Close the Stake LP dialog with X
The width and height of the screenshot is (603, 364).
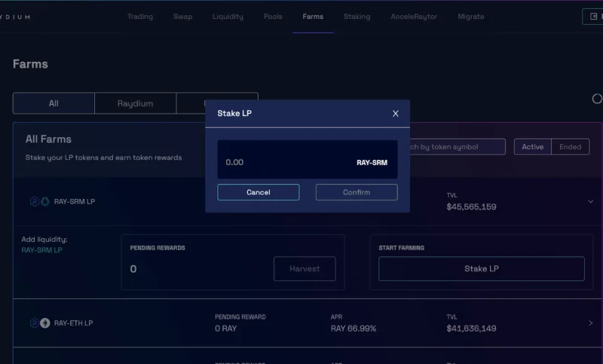(395, 113)
